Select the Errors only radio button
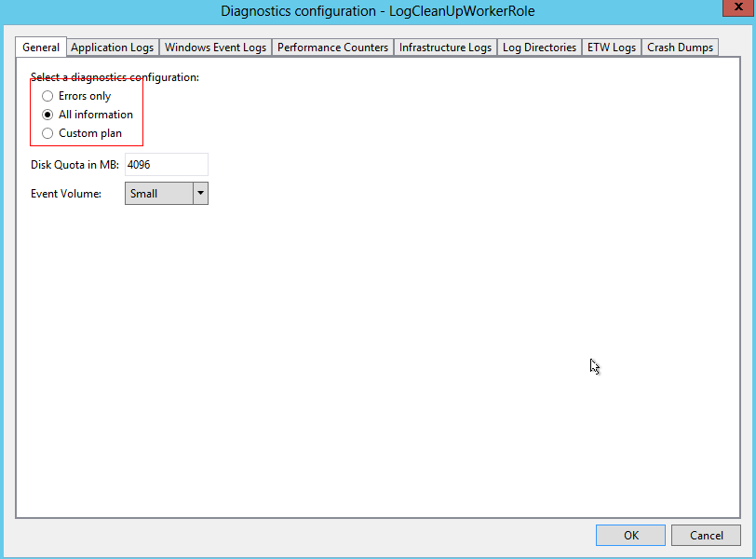Image resolution: width=756 pixels, height=559 pixels. [48, 96]
